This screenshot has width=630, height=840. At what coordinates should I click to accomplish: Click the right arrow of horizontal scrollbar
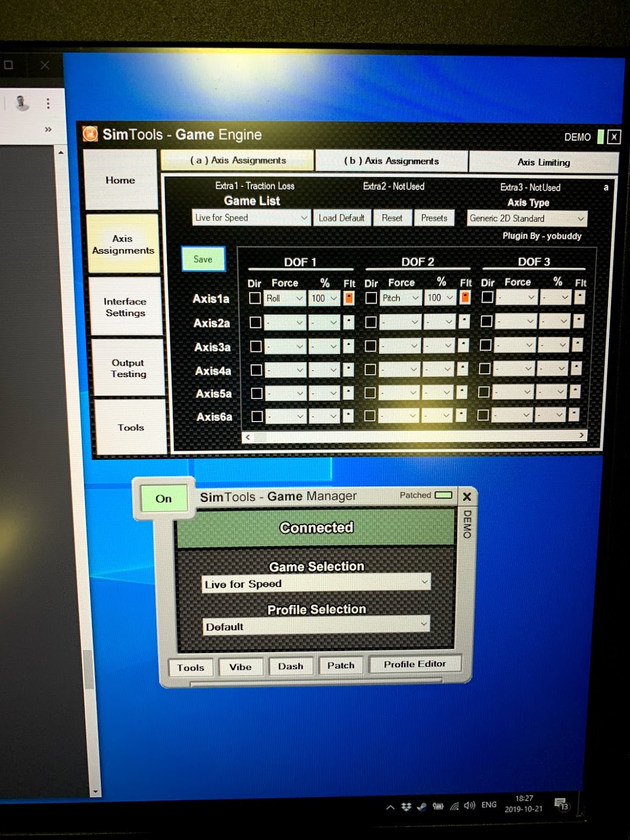582,435
